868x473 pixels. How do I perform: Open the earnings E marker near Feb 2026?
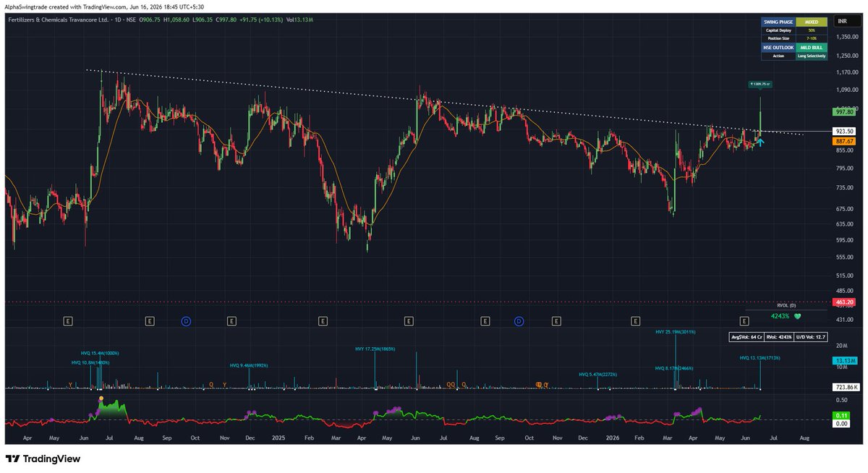(635, 320)
